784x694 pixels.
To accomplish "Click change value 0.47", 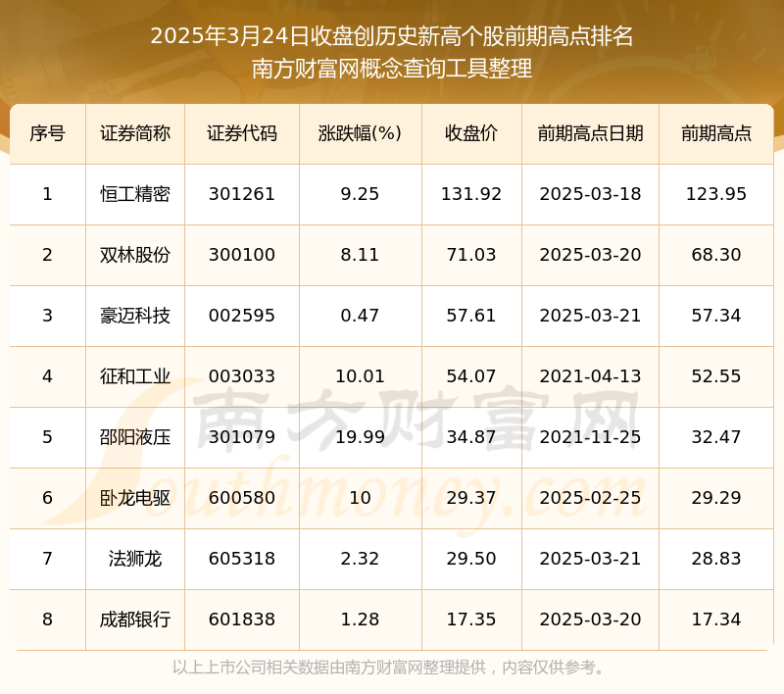I will [x=360, y=316].
